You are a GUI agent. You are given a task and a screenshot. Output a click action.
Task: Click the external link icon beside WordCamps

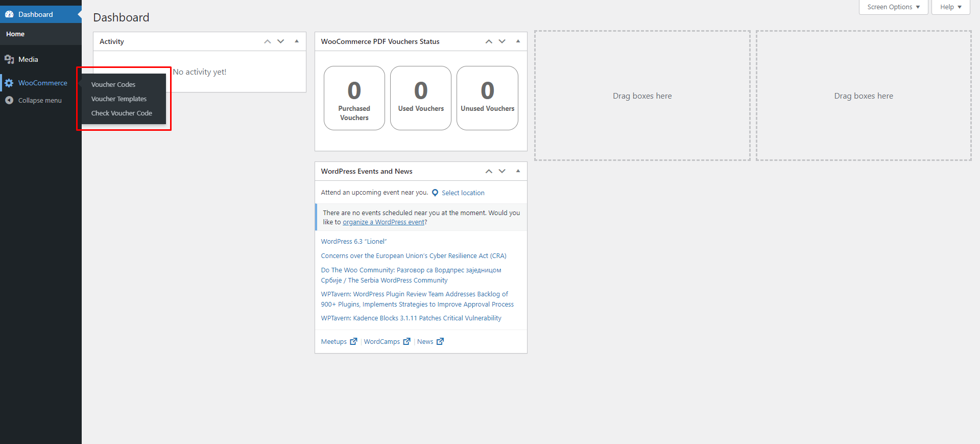pos(407,341)
